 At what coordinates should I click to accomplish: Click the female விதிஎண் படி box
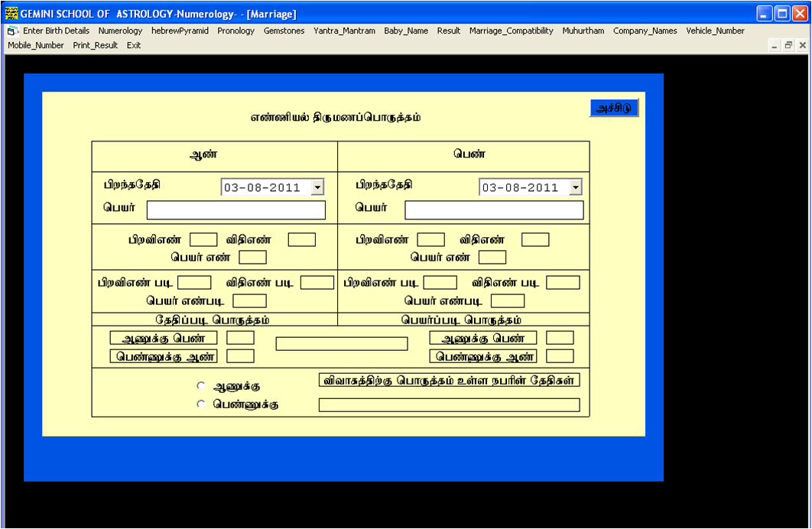(564, 283)
